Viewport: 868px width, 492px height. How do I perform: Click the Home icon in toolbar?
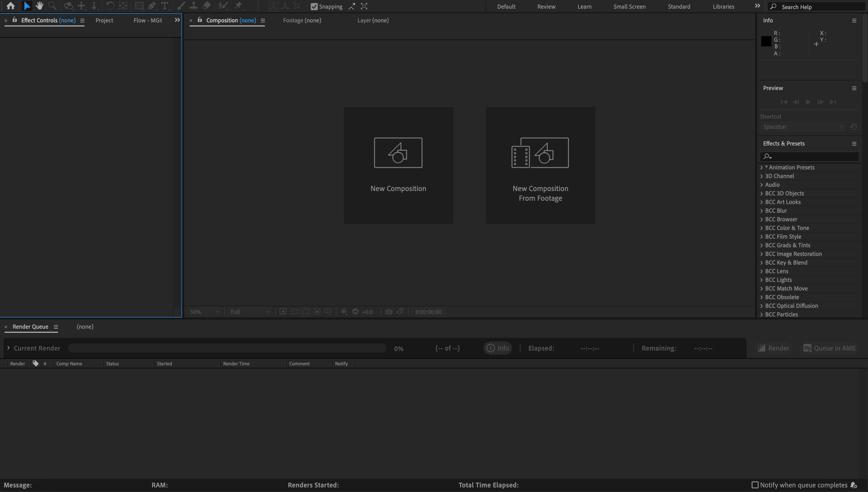[x=10, y=6]
